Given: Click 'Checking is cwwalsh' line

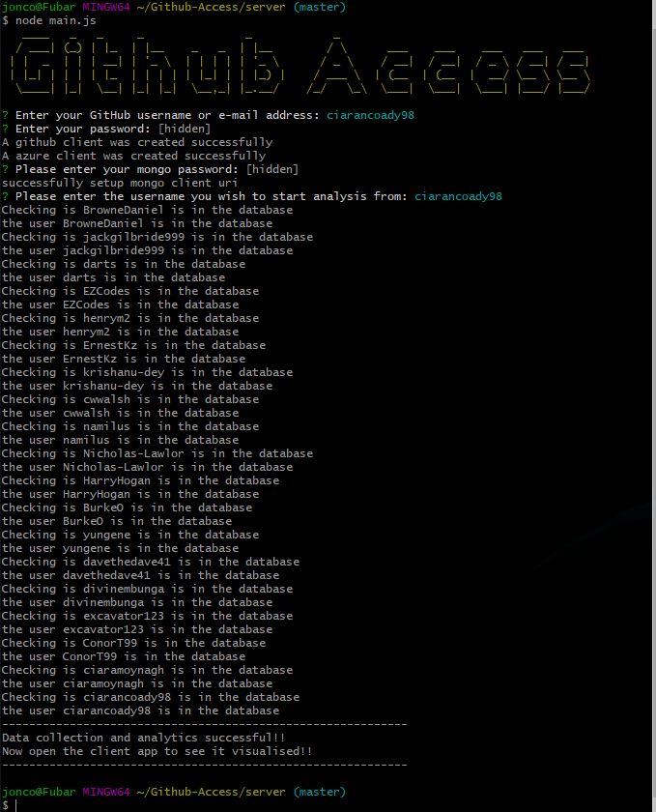Looking at the screenshot, I should click(130, 399).
